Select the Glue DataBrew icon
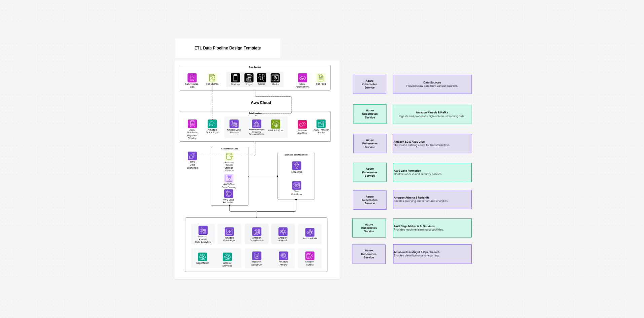 pyautogui.click(x=297, y=185)
